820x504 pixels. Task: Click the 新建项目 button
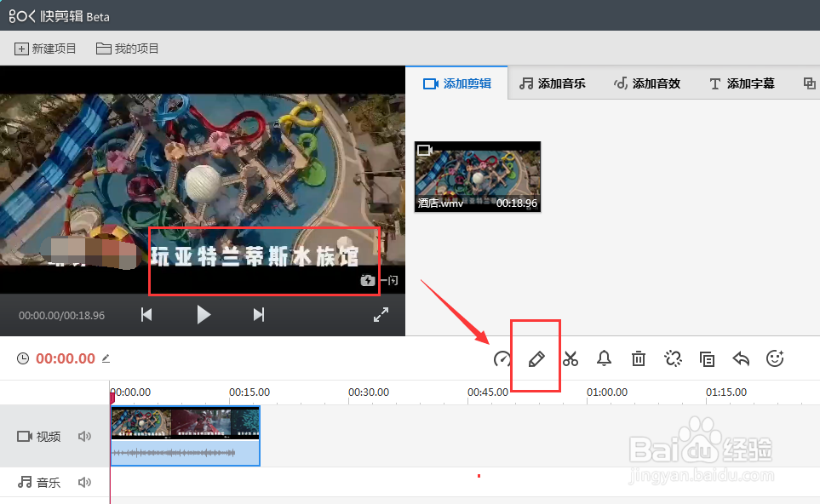[x=45, y=49]
